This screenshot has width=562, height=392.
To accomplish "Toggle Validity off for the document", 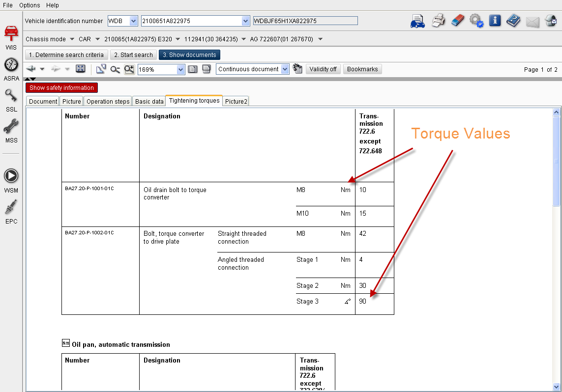I will pos(323,69).
